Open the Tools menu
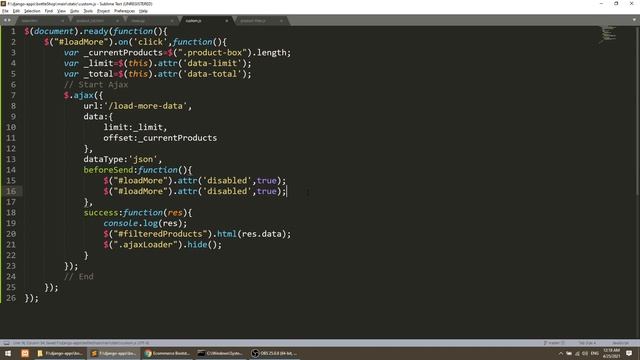Screen dimensions: 640x360 coord(88,11)
